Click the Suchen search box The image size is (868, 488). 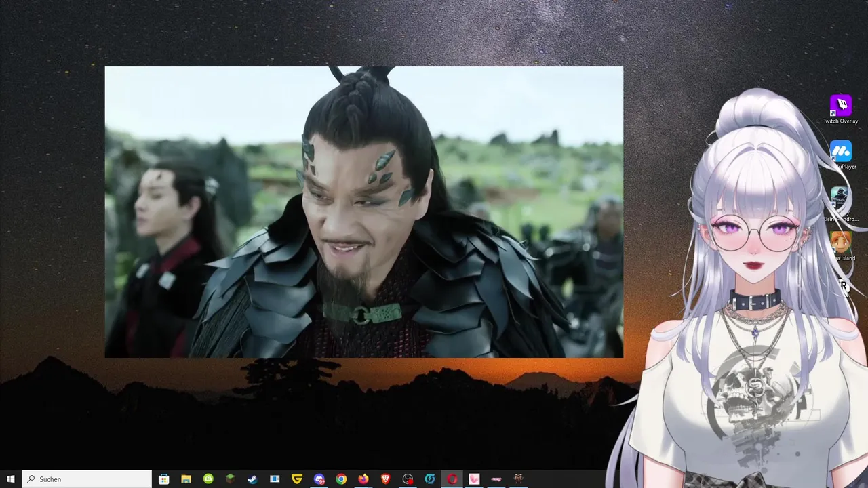87,479
